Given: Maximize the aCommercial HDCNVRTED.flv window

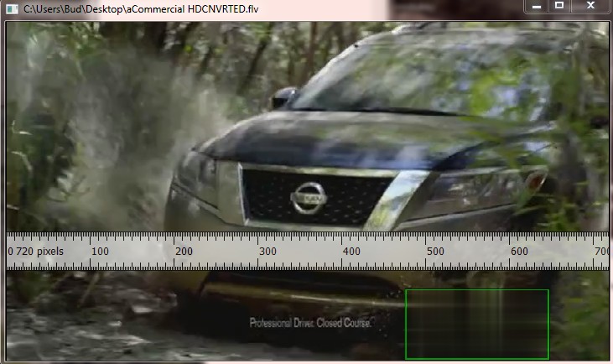Looking at the screenshot, I should [x=559, y=6].
